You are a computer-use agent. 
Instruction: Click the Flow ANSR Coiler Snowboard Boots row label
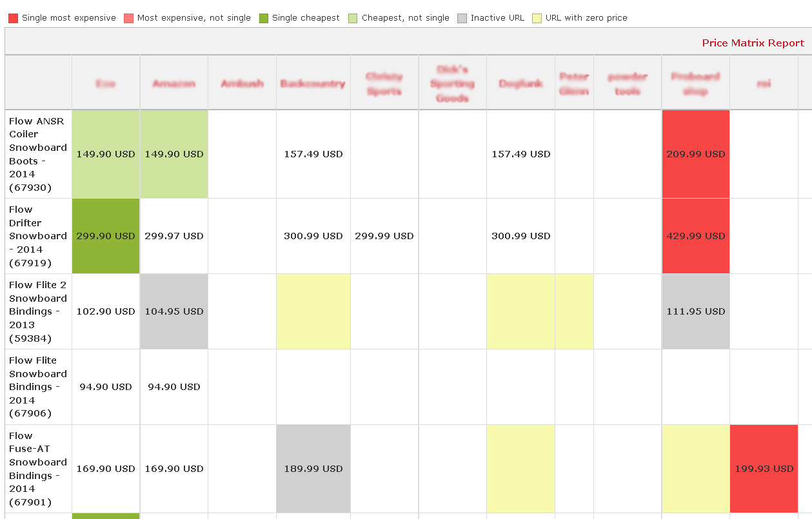38,154
